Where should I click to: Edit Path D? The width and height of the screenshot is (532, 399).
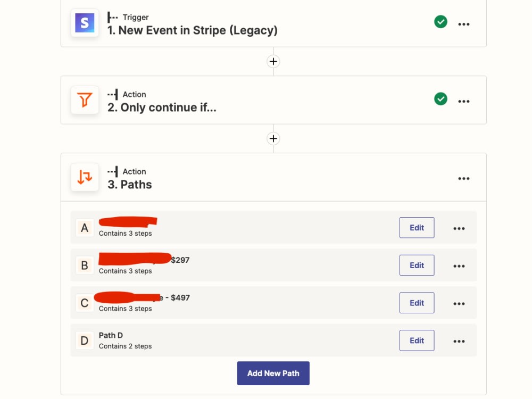pos(417,340)
